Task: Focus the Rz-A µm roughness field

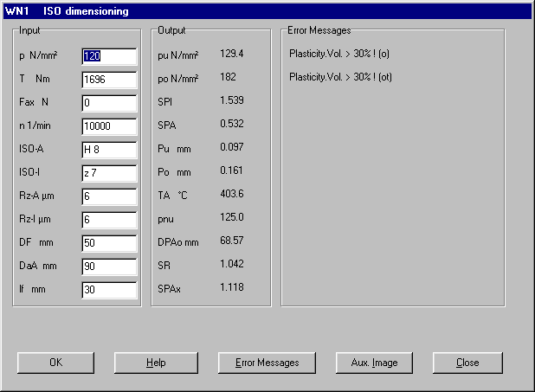Action: point(109,196)
